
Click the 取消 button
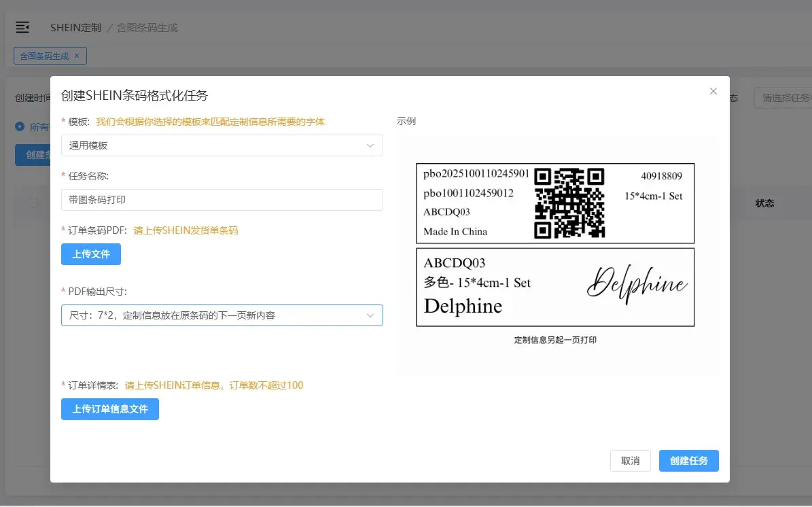[x=630, y=461]
